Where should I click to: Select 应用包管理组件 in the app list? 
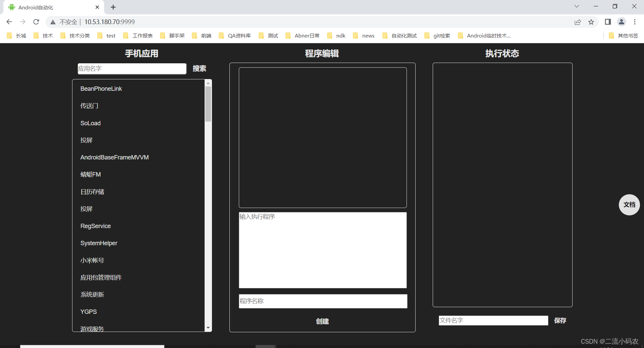pos(101,278)
